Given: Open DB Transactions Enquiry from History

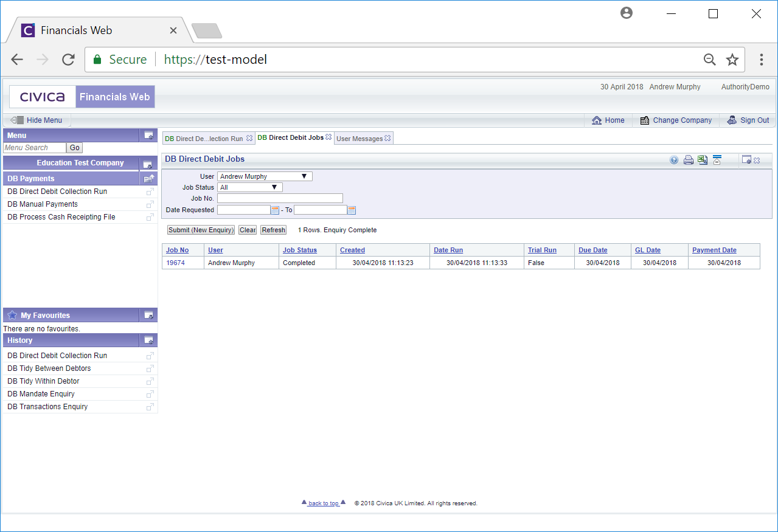Looking at the screenshot, I should (47, 407).
